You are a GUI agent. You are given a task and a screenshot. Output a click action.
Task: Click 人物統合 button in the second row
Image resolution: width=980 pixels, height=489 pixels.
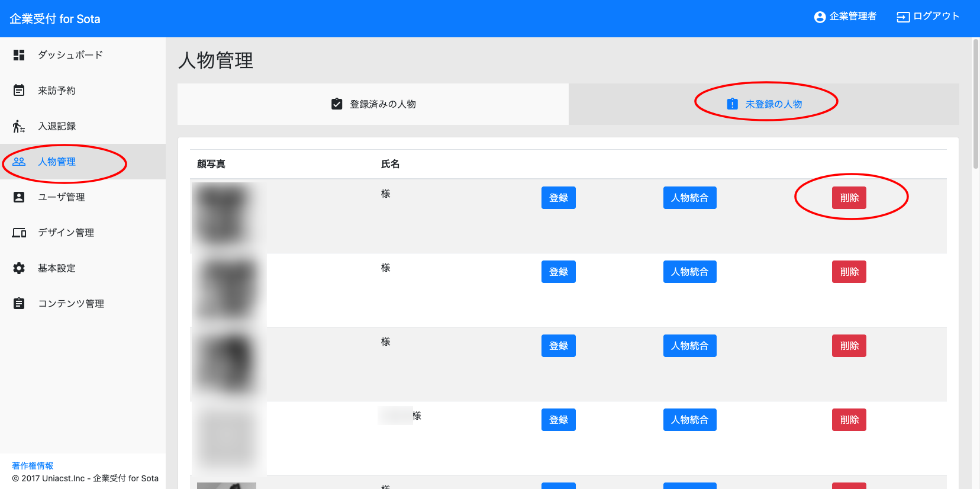(690, 272)
